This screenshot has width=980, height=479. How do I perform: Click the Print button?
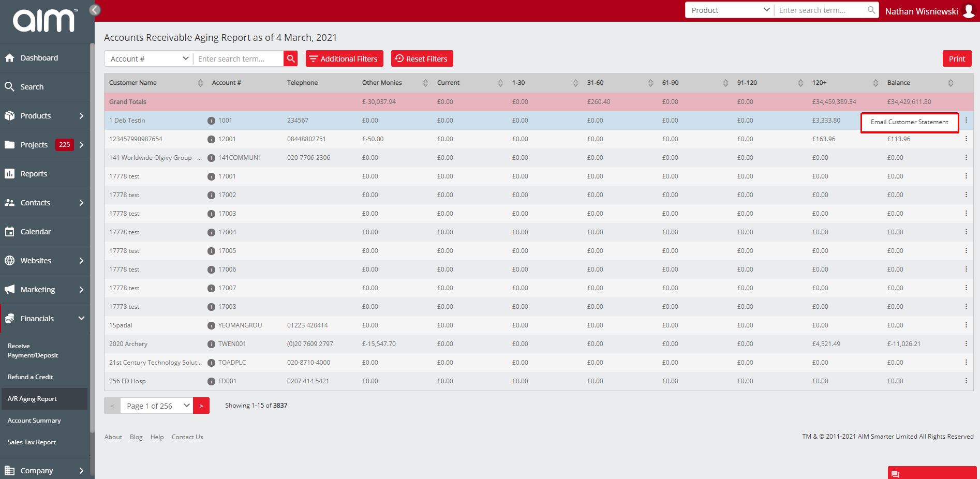(957, 58)
